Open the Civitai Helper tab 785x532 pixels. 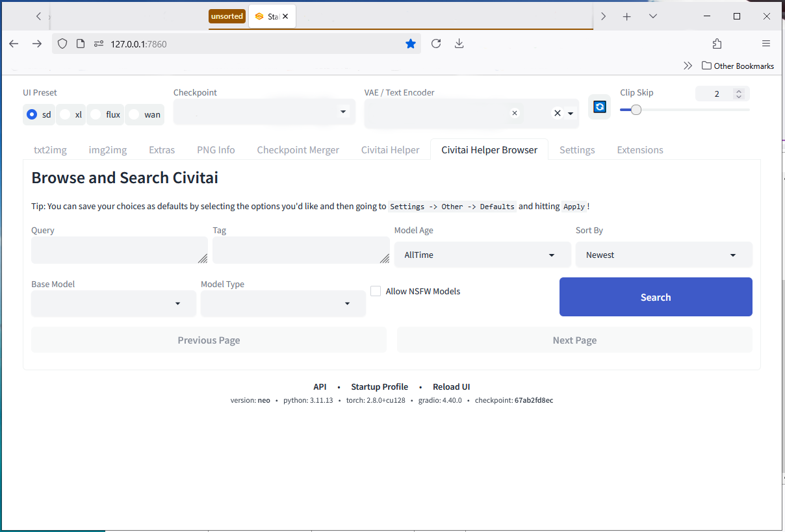391,150
